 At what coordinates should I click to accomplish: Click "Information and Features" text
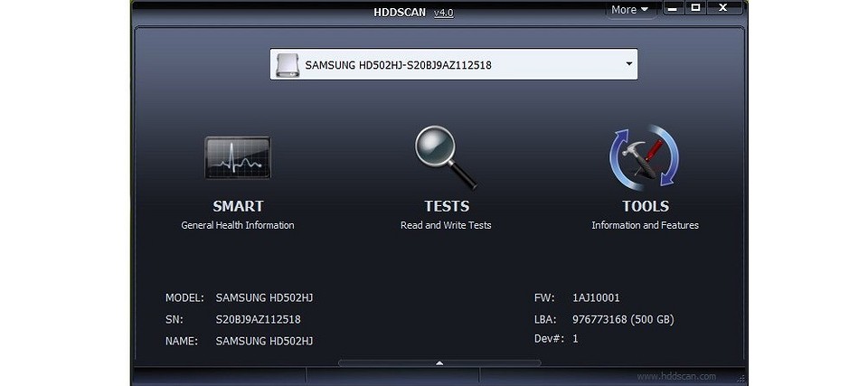click(645, 225)
